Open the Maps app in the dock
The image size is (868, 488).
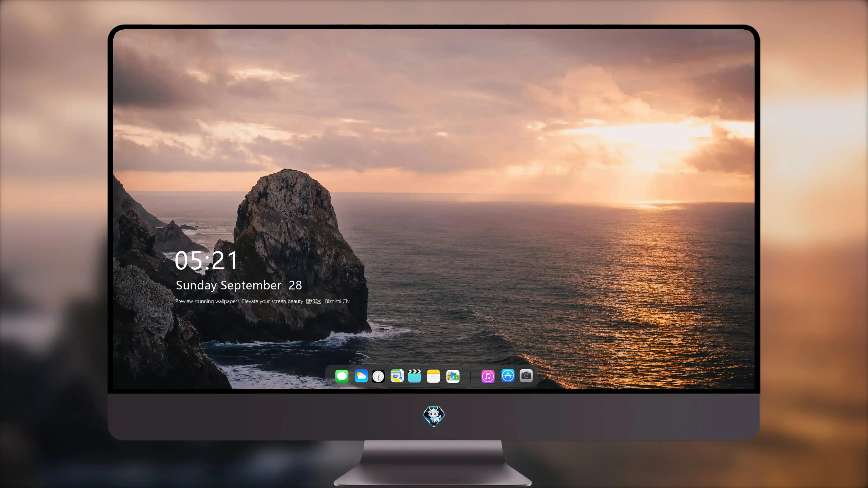(x=397, y=376)
